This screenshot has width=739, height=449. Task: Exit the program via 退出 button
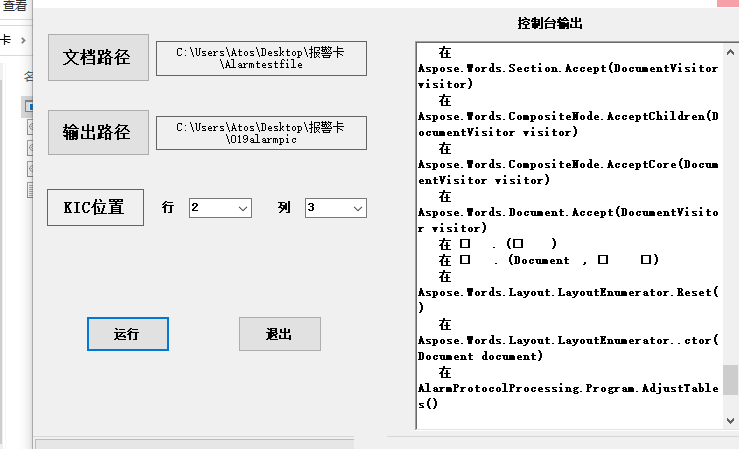279,334
